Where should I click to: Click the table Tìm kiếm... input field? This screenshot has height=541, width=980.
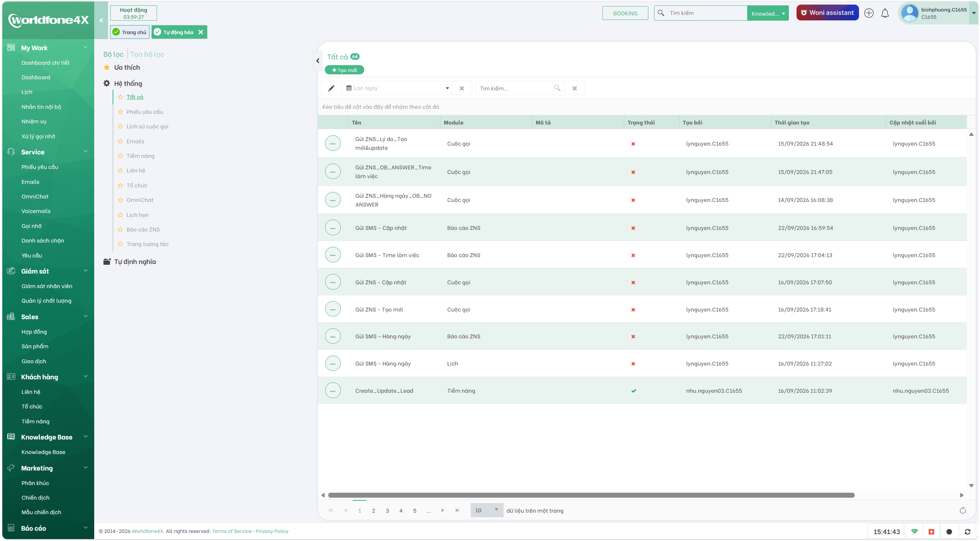(514, 89)
